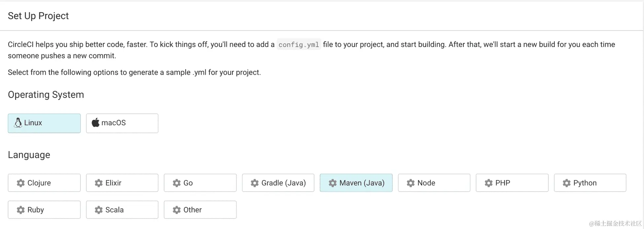Select Linux as the operating system

(44, 123)
